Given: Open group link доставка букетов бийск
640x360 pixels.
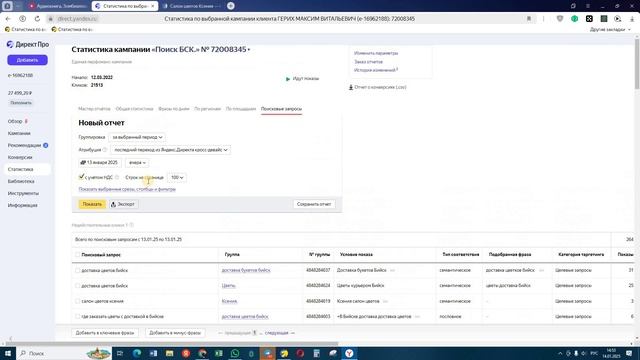Looking at the screenshot, I should 246,270.
